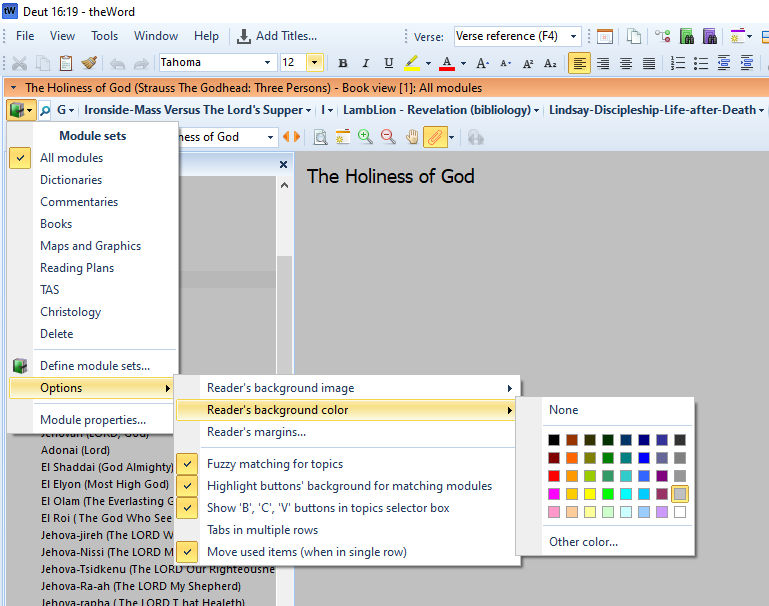
Task: Insert a bulleted list
Action: tap(701, 63)
